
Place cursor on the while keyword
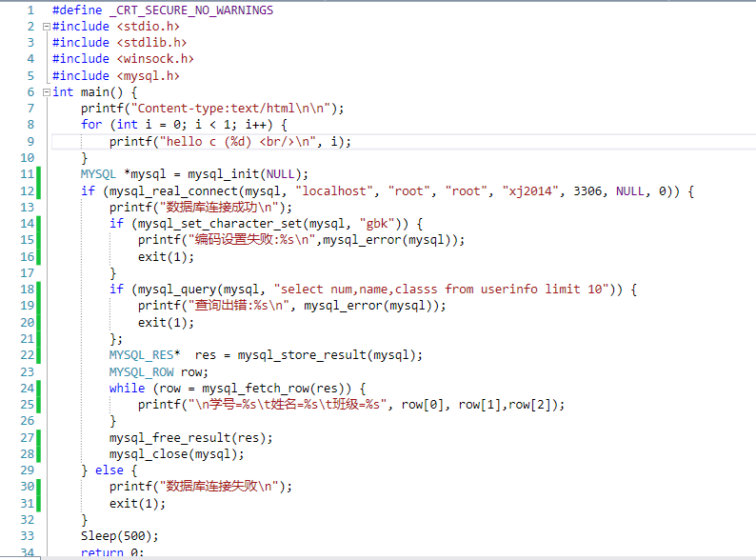coord(127,388)
